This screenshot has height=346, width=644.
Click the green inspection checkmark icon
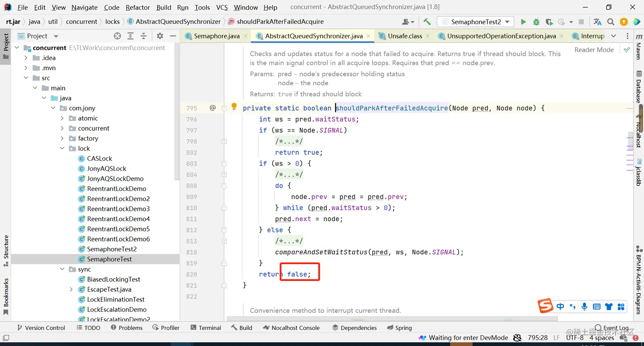627,50
